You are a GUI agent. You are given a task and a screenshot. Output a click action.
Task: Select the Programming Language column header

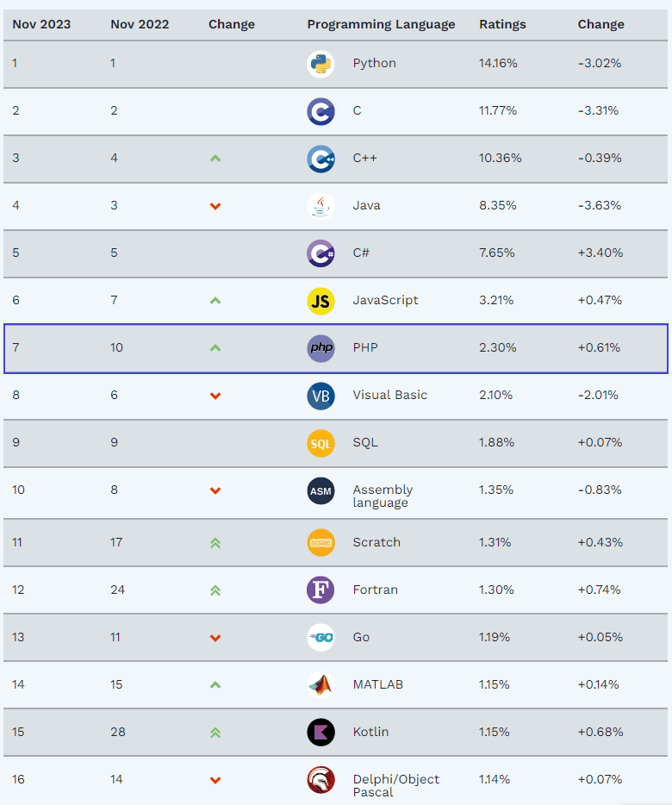pyautogui.click(x=381, y=24)
